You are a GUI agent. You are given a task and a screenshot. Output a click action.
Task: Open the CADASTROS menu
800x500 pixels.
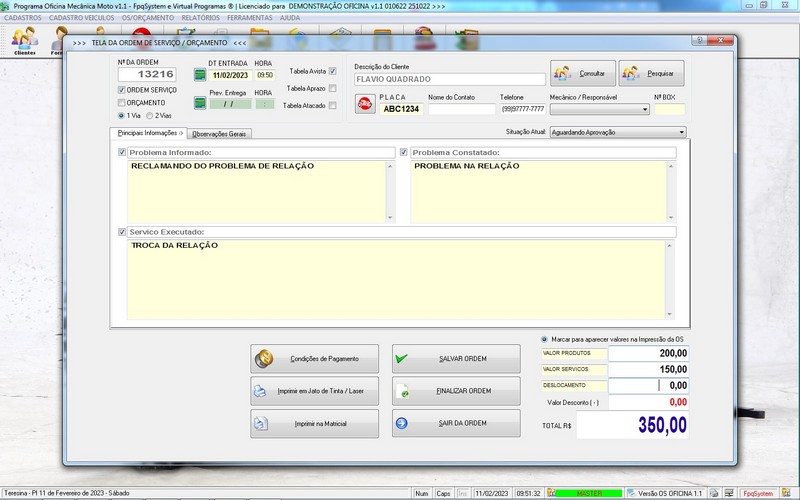pos(23,18)
